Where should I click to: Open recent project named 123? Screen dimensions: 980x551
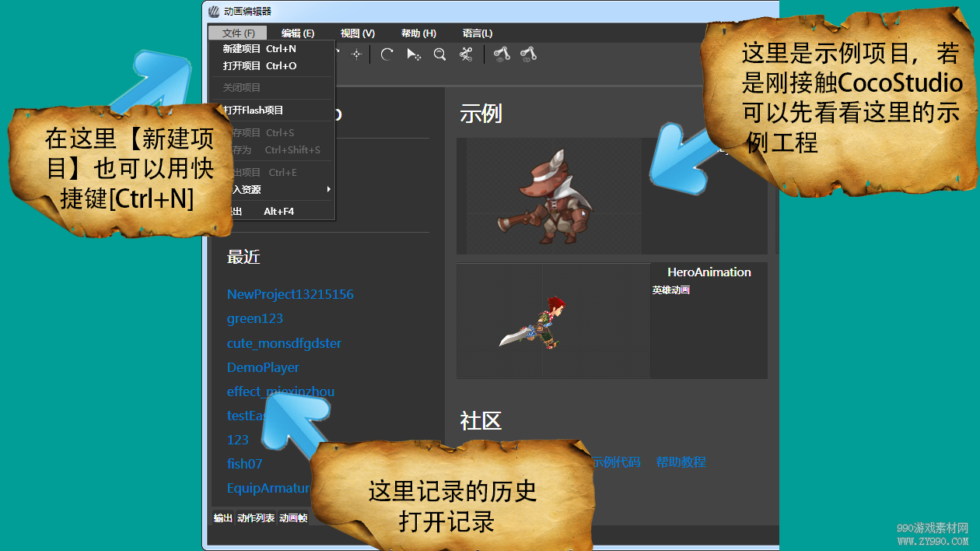pos(238,440)
